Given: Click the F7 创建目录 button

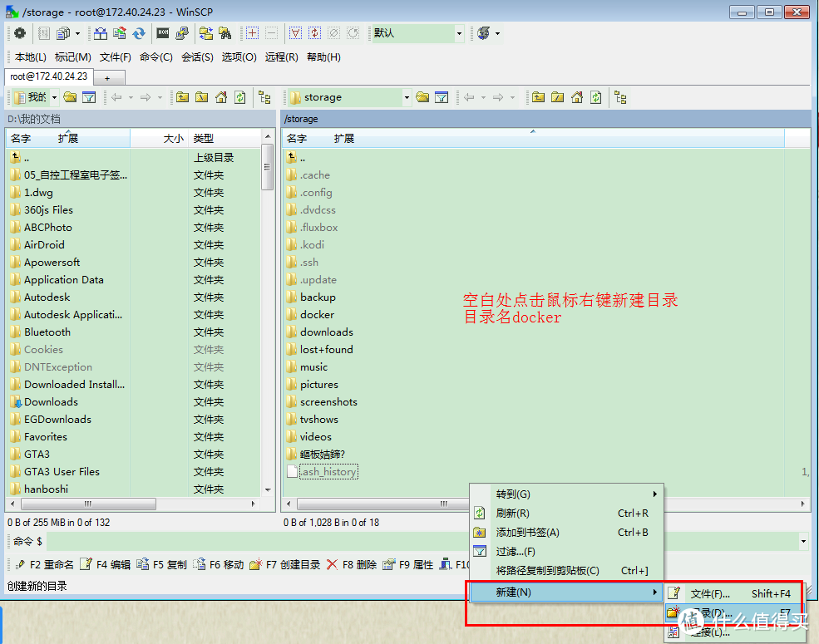Looking at the screenshot, I should pyautogui.click(x=285, y=565).
